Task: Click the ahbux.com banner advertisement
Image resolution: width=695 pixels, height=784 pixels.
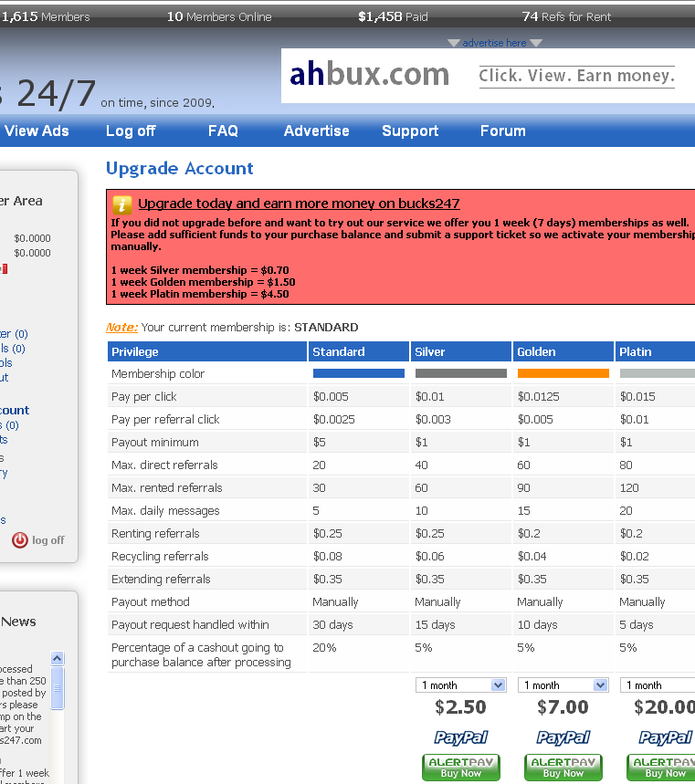Action: pyautogui.click(x=488, y=76)
